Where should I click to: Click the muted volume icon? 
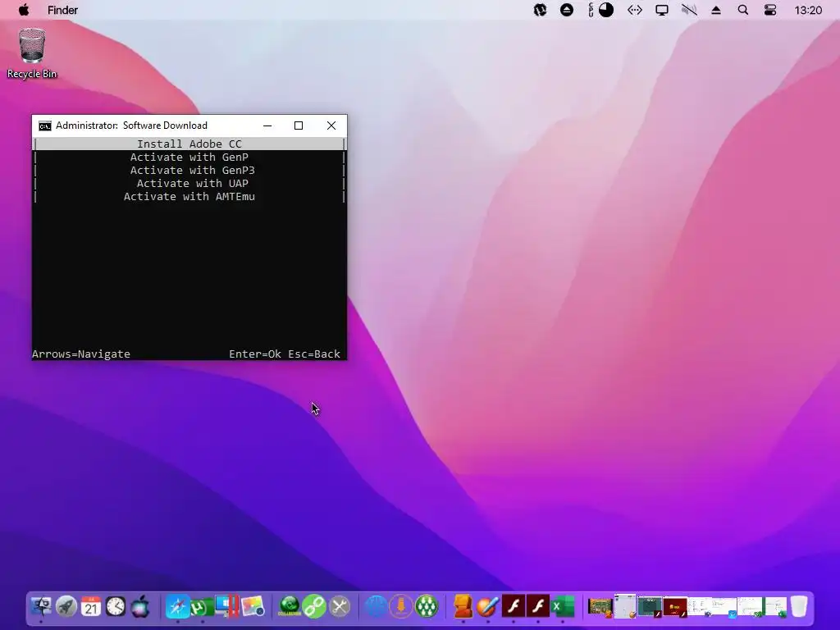click(x=689, y=10)
